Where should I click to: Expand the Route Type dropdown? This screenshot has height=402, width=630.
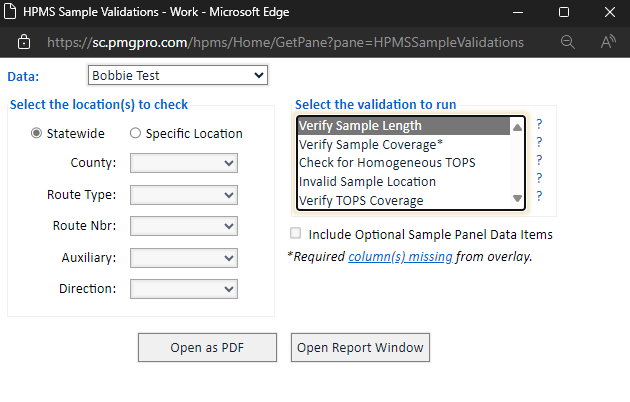point(184,195)
